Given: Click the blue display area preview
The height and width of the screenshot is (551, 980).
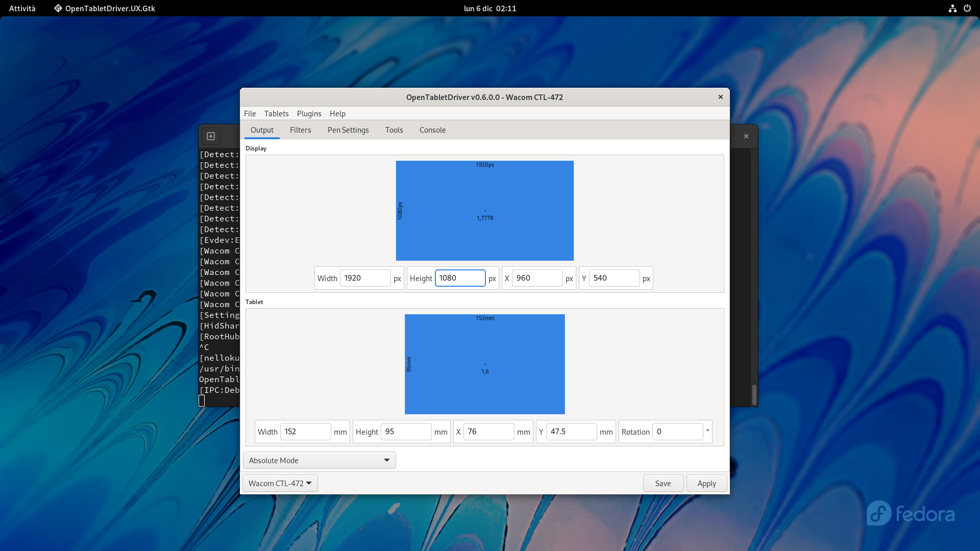Looking at the screenshot, I should [485, 211].
